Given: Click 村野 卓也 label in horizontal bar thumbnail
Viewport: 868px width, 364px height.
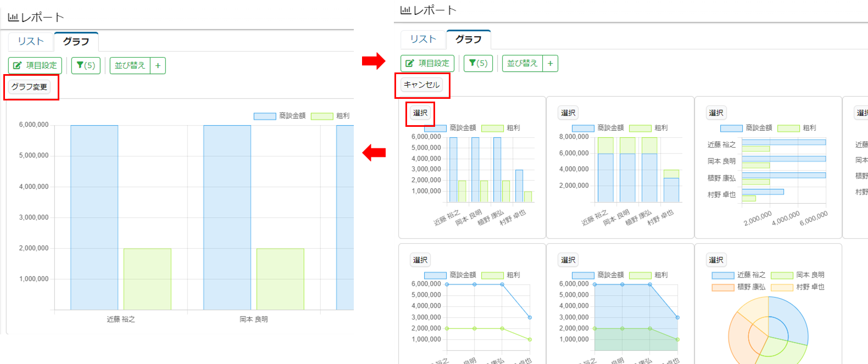Looking at the screenshot, I should point(721,194).
